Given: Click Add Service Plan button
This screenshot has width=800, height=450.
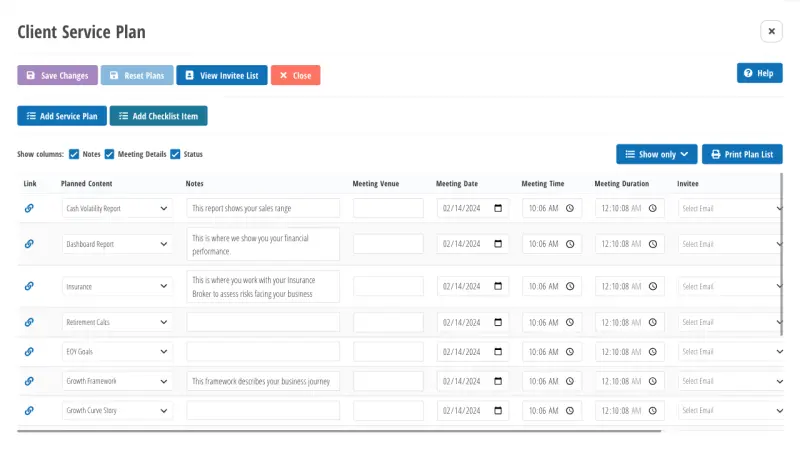Looking at the screenshot, I should [62, 116].
